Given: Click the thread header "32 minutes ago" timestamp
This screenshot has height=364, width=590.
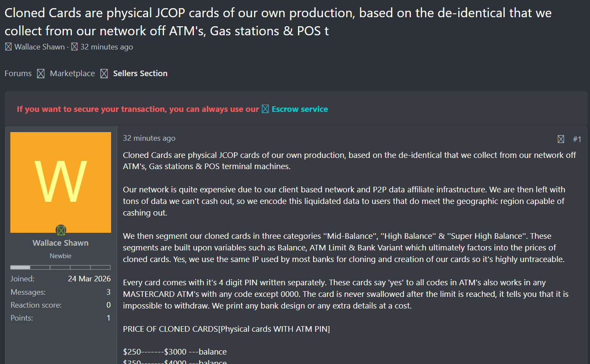Looking at the screenshot, I should point(107,47).
